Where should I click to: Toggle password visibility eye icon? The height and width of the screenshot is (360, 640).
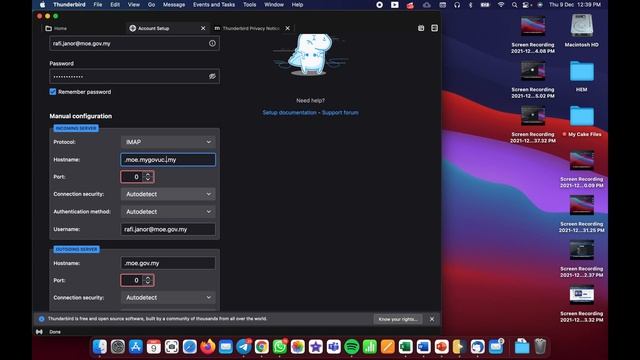point(212,76)
